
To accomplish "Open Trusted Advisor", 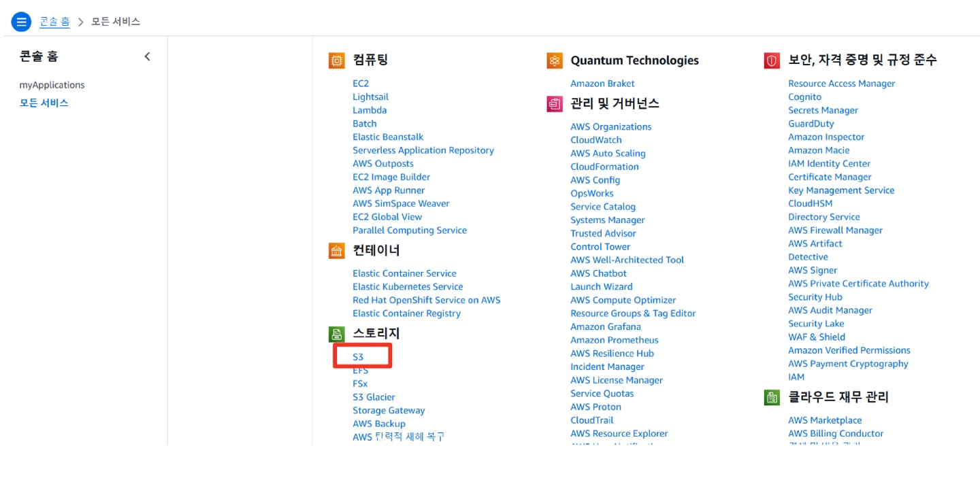I will click(x=603, y=233).
